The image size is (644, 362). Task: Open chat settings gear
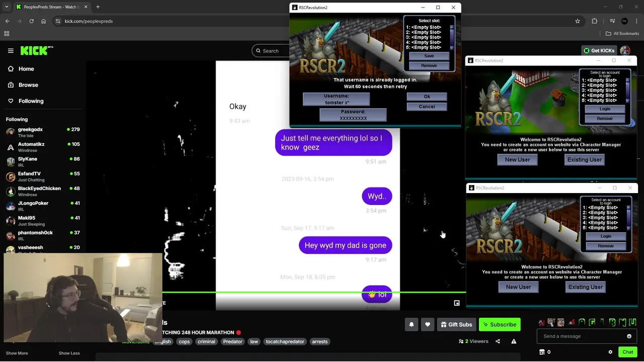pos(610,352)
